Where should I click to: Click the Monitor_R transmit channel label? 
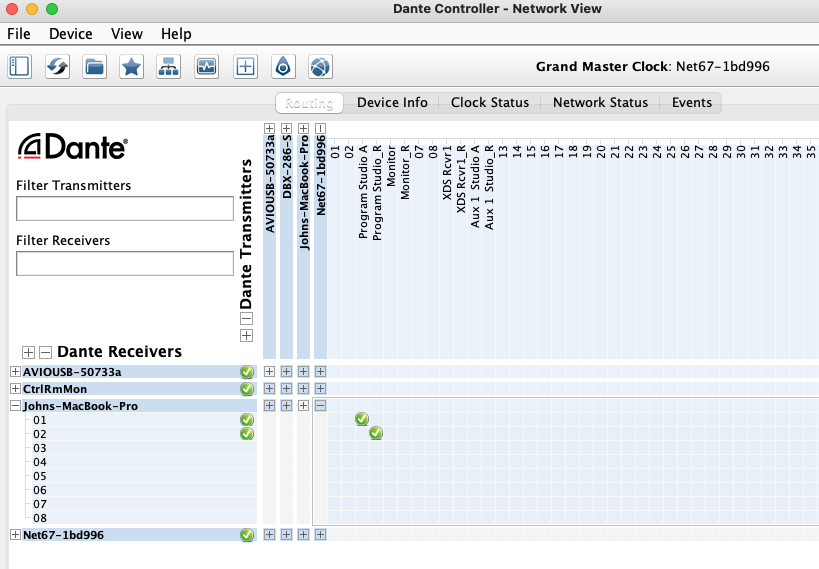[x=405, y=172]
